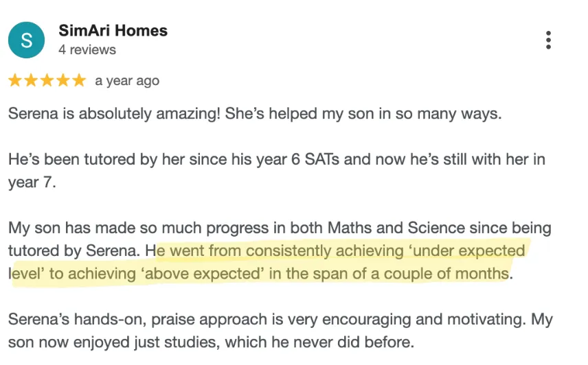Click the "a year ago" timestamp

tap(127, 81)
